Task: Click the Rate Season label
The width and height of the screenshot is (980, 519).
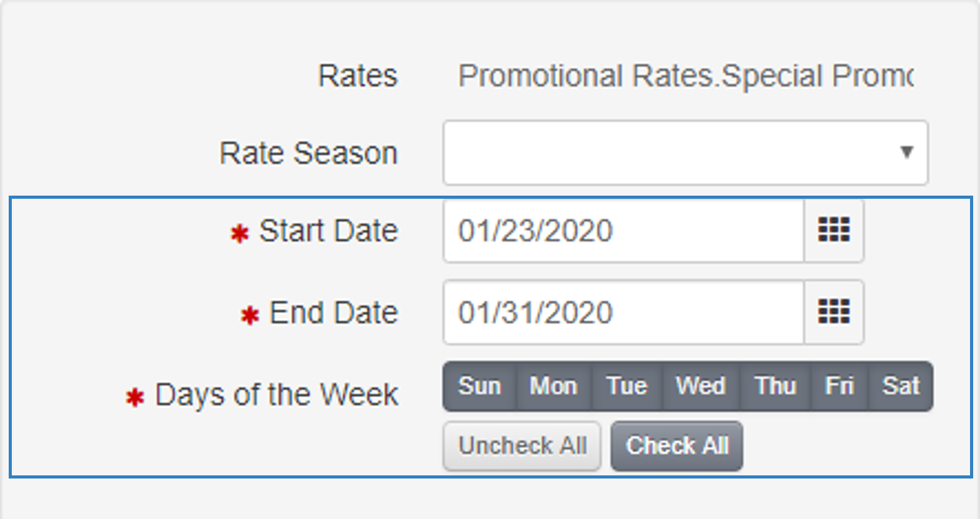Action: click(x=308, y=153)
